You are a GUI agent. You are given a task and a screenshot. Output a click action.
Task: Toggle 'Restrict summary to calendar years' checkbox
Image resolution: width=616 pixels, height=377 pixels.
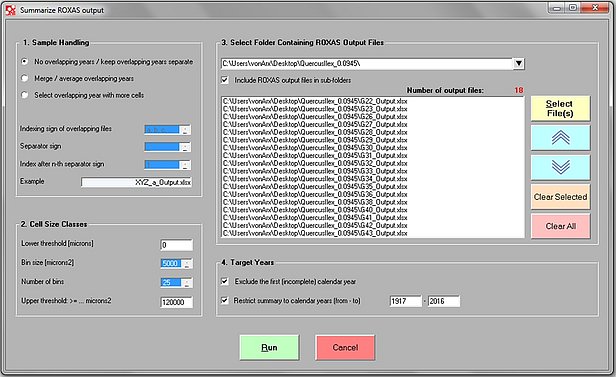tap(225, 300)
